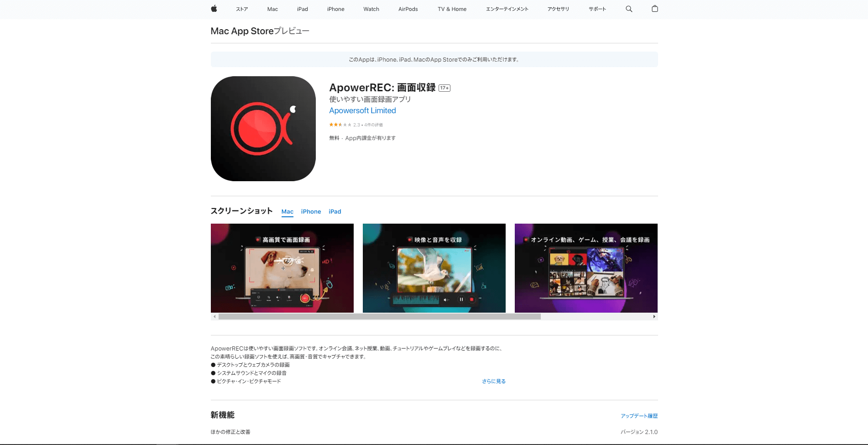Click the 17+ age rating badge
868x445 pixels.
click(444, 88)
